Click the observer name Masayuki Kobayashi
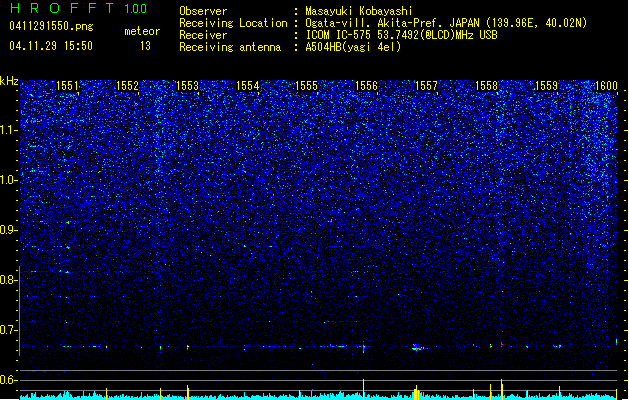 (359, 11)
